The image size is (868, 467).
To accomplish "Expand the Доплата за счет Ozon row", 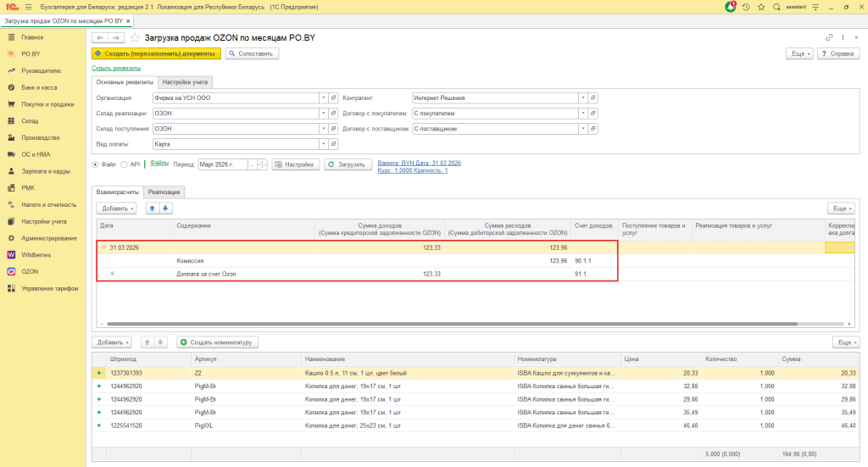I will 113,274.
